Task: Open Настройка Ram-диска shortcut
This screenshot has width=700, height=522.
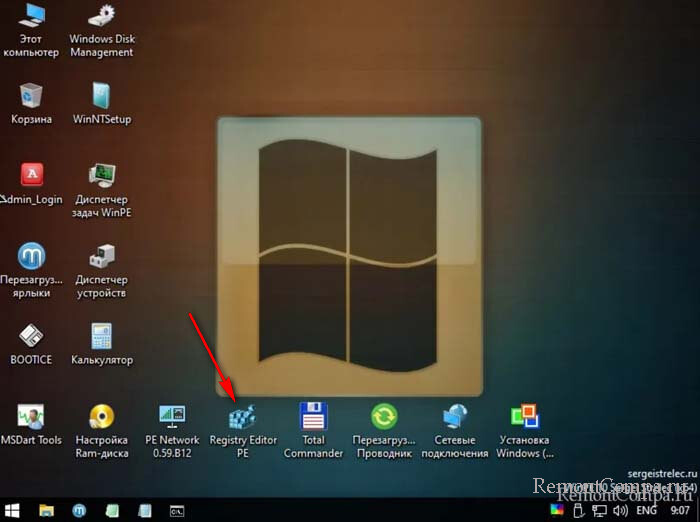Action: point(102,431)
